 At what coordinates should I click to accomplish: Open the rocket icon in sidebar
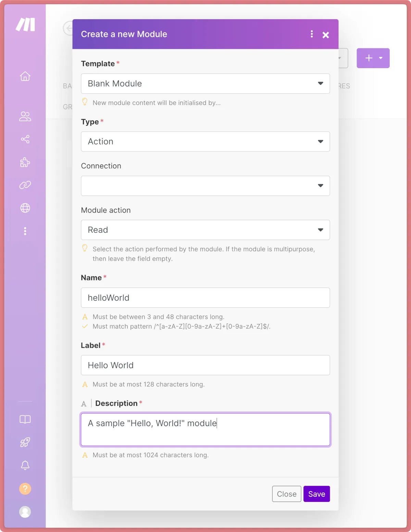[x=25, y=442]
